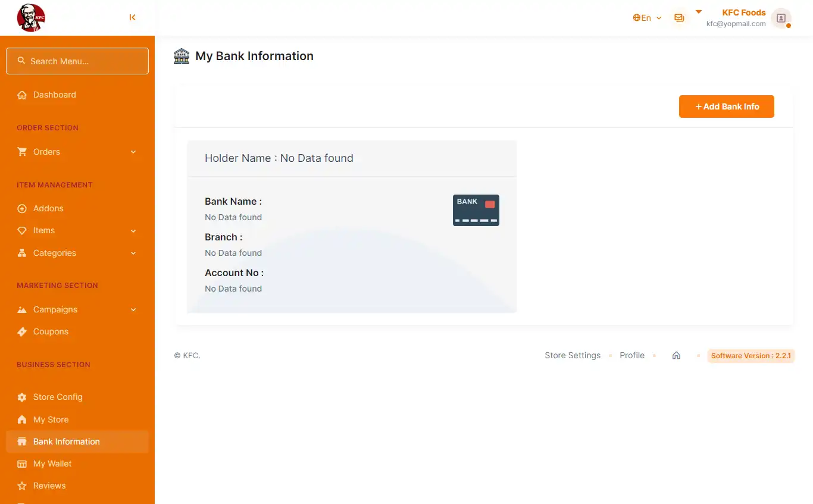Open the Orders cart icon in the sidebar

[22, 152]
